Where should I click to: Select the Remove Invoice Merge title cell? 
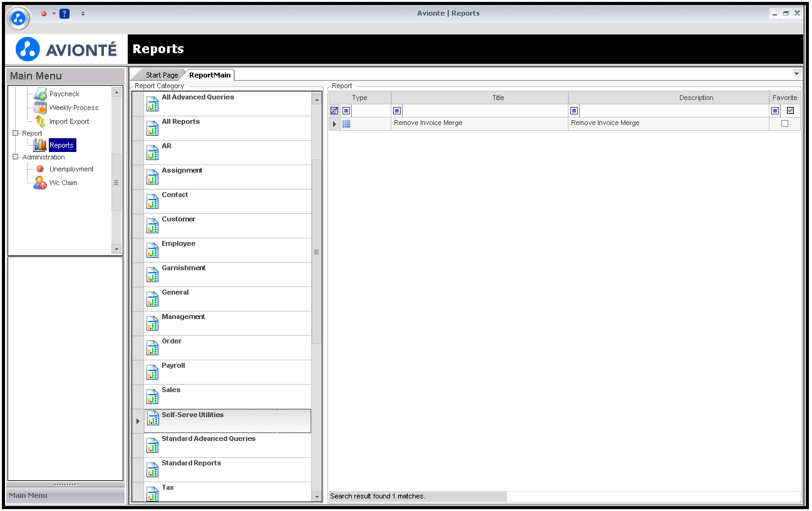pos(480,123)
